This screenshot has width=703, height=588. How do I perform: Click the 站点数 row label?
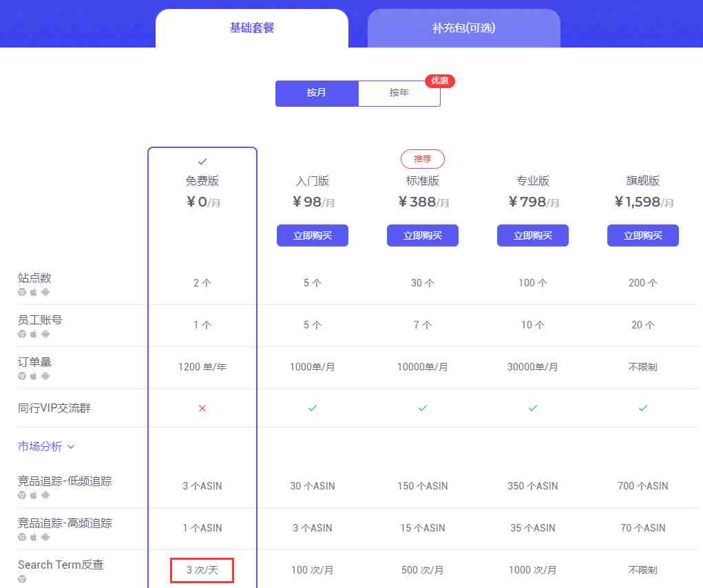(34, 278)
